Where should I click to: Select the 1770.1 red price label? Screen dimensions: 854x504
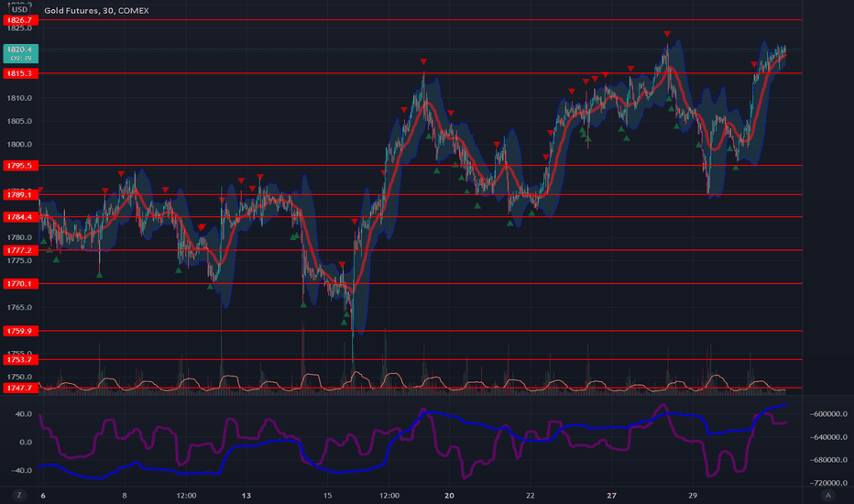pos(21,284)
